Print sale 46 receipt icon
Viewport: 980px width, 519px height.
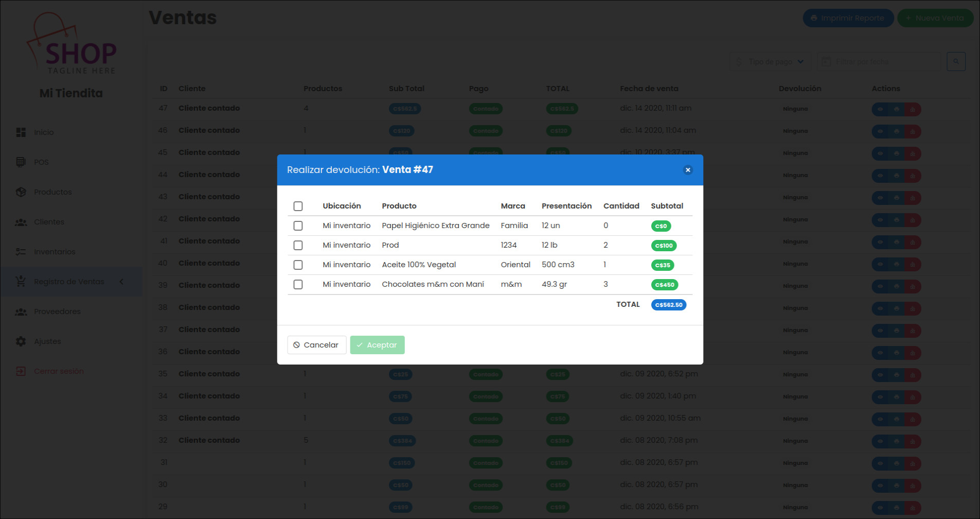tap(897, 131)
